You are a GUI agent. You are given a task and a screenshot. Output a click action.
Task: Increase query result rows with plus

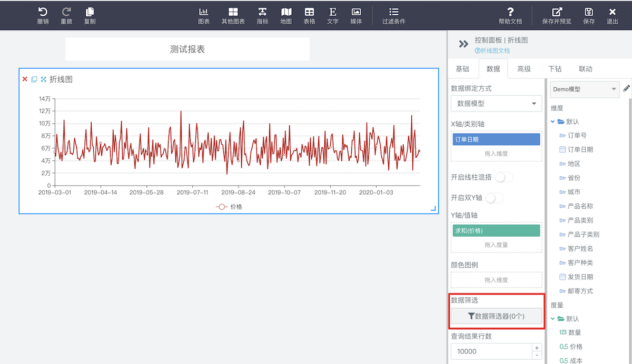point(537,348)
